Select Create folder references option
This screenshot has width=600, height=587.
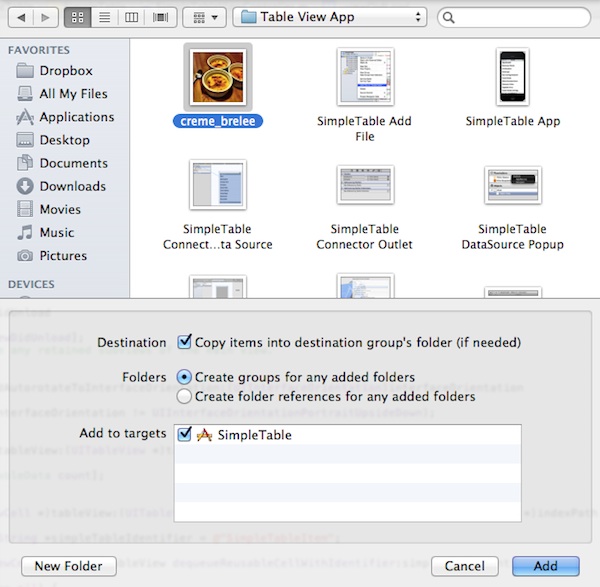(184, 396)
